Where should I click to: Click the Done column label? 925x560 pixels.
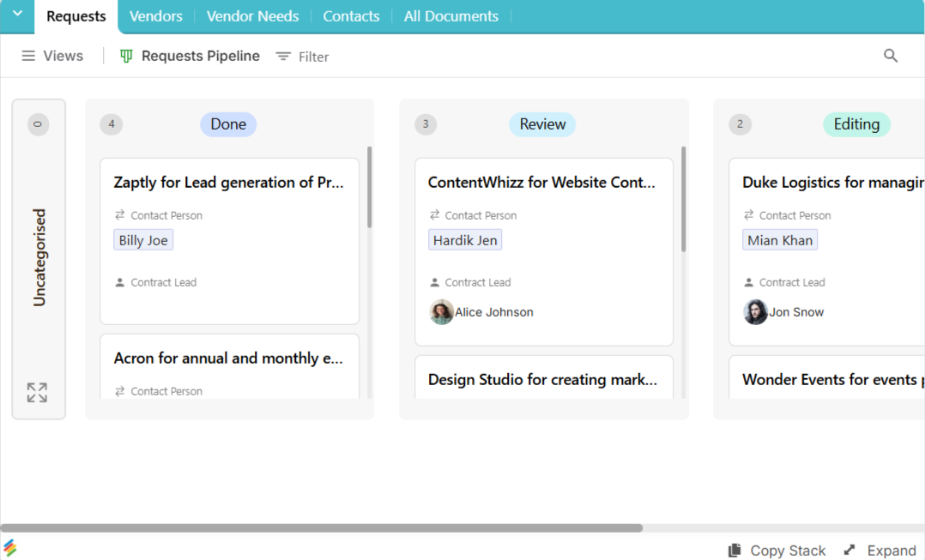click(228, 124)
